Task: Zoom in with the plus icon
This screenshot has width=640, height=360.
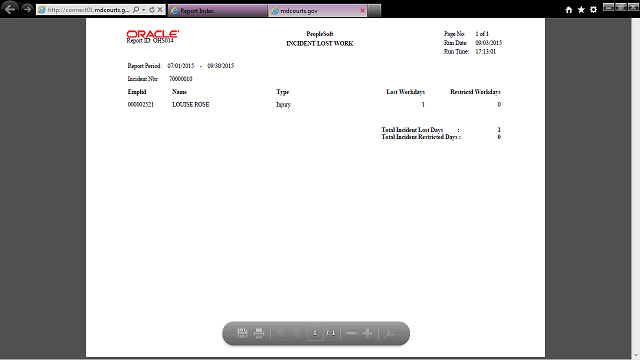Action: coord(367,333)
